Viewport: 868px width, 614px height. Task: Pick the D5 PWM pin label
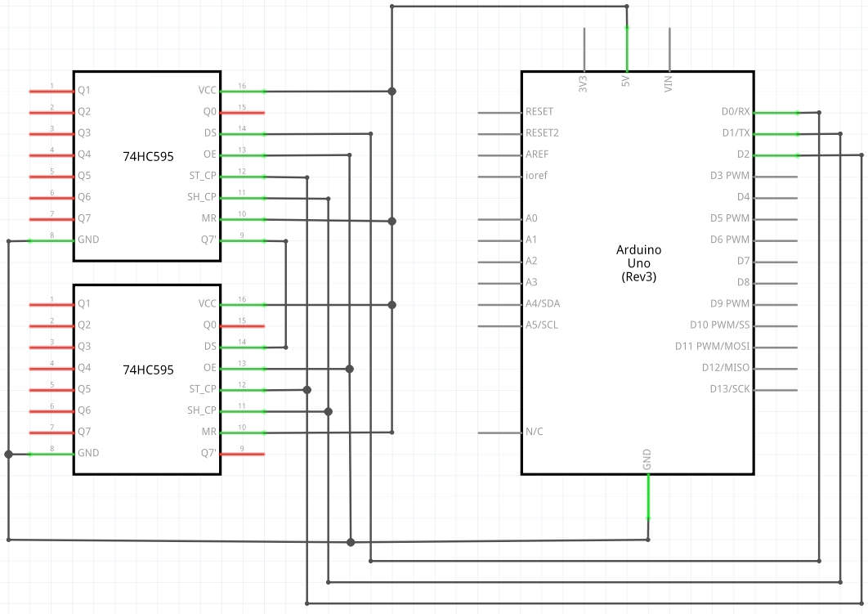pos(730,218)
